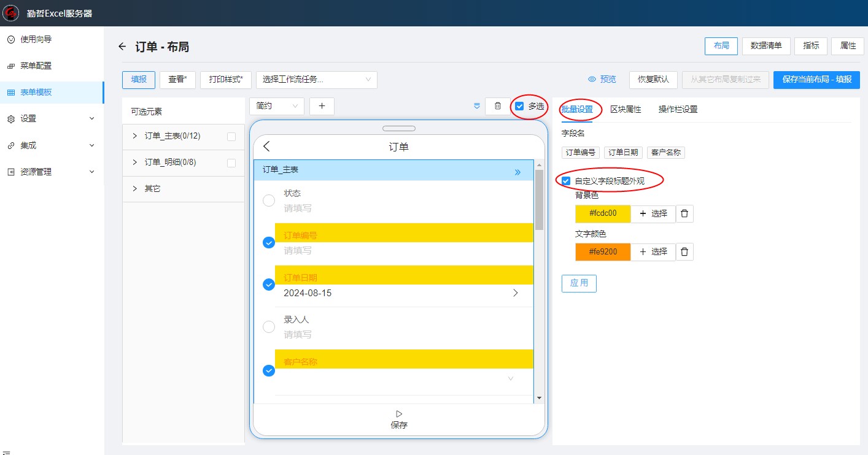Toggle the 多选 checkbox
Image resolution: width=868 pixels, height=455 pixels.
(x=520, y=106)
